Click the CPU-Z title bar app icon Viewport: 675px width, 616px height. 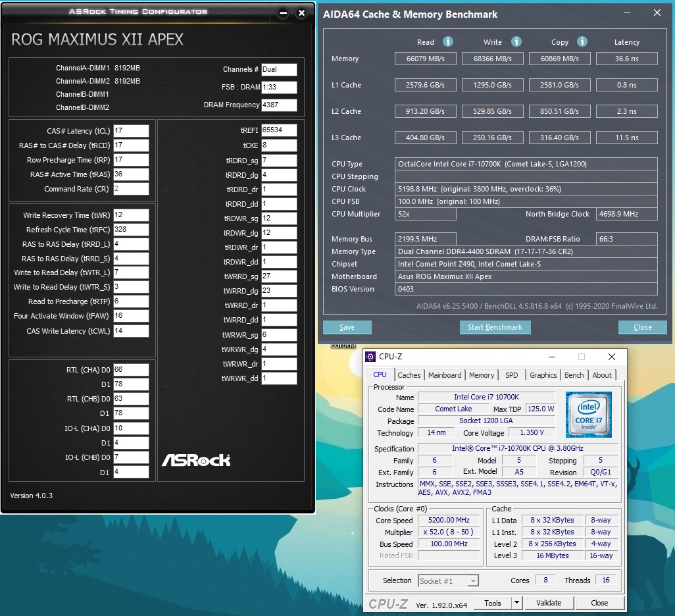pos(371,357)
